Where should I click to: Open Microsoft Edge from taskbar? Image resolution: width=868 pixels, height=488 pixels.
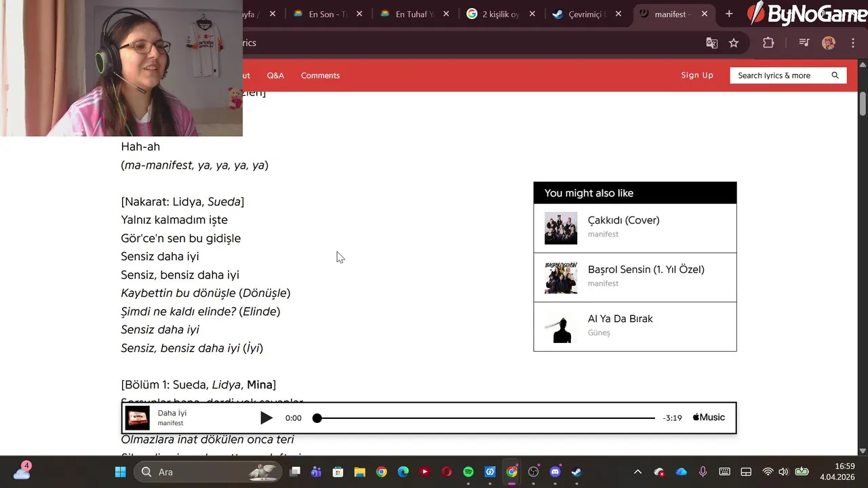(403, 472)
